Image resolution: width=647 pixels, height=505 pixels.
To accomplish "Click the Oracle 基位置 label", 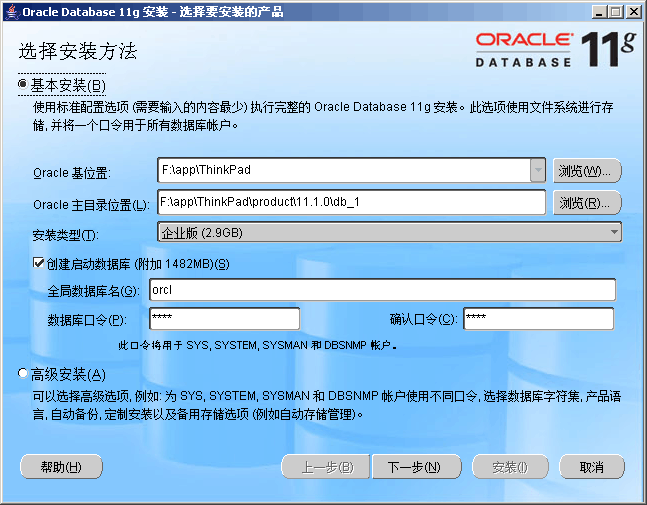I will click(x=72, y=172).
